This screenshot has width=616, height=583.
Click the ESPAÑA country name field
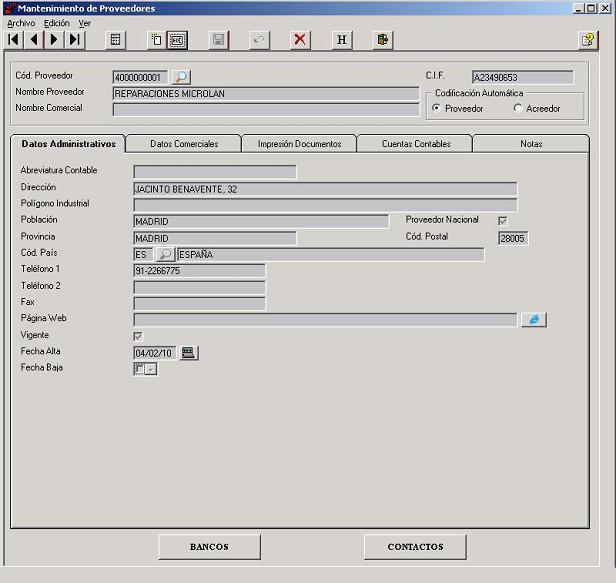click(330, 255)
